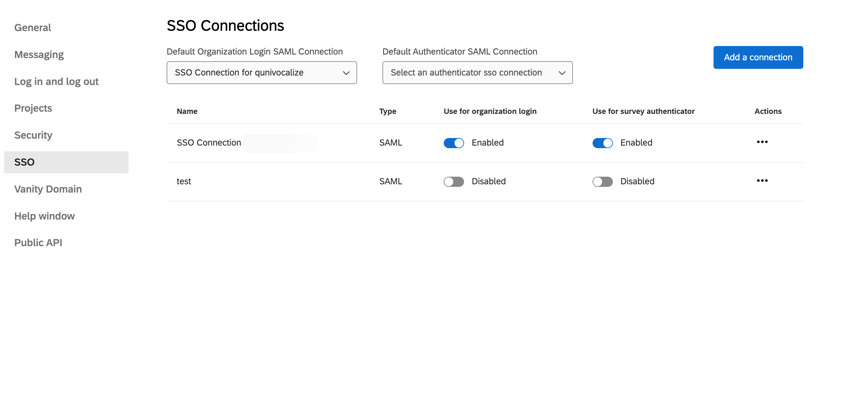The image size is (850, 394).
Task: Click the Type column header
Action: tap(388, 111)
